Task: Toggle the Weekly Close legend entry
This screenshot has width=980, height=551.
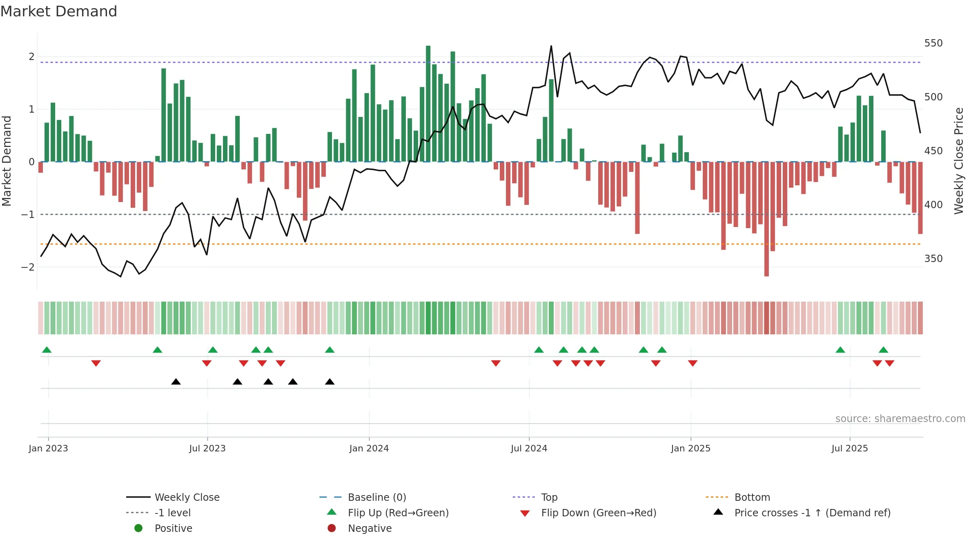Action: point(173,497)
